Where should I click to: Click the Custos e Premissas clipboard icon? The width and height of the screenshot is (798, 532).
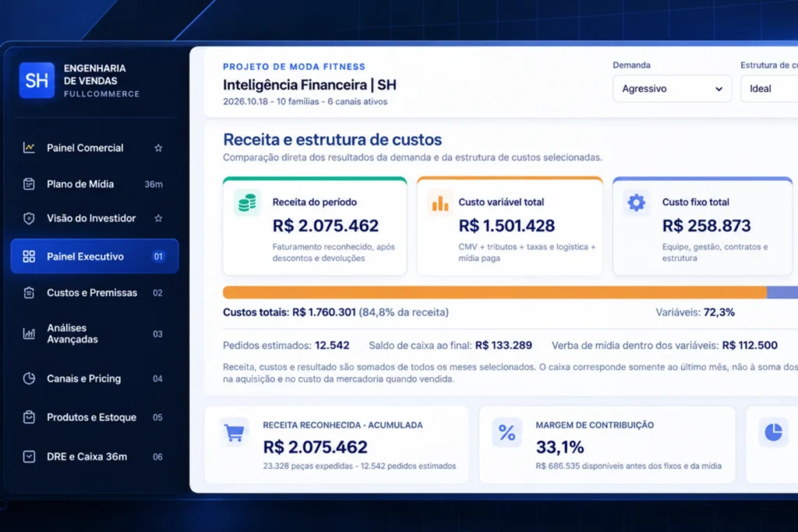[x=29, y=293]
